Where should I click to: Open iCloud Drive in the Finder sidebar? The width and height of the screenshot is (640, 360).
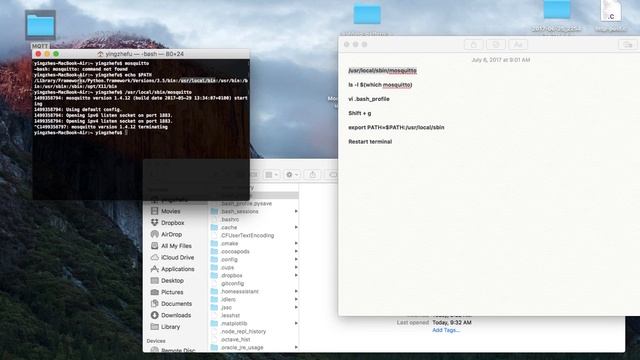(x=177, y=258)
